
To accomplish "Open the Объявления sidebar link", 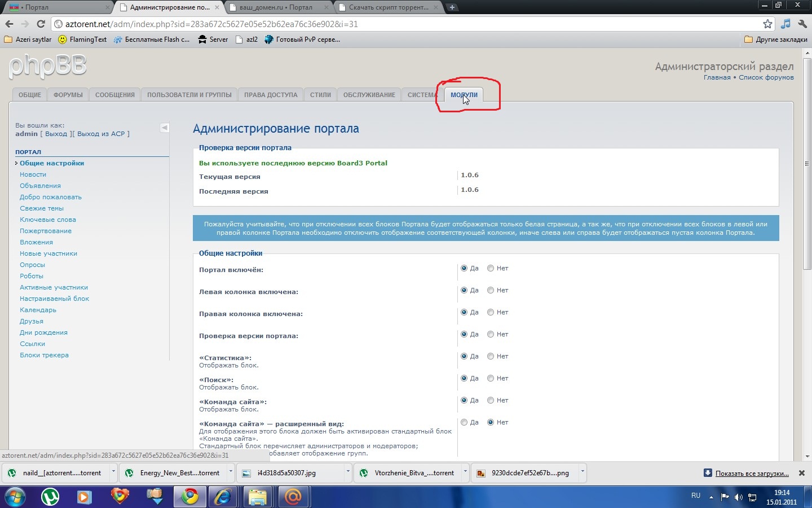I will click(40, 186).
